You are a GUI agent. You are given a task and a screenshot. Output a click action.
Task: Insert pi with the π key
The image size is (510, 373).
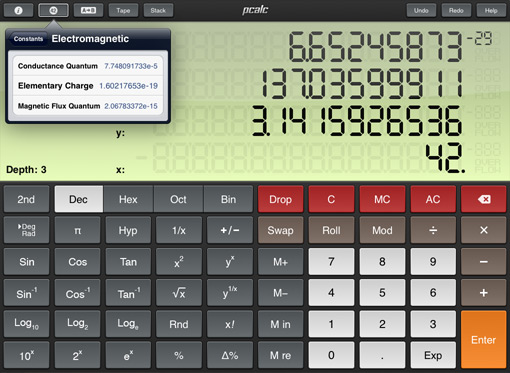(x=77, y=230)
